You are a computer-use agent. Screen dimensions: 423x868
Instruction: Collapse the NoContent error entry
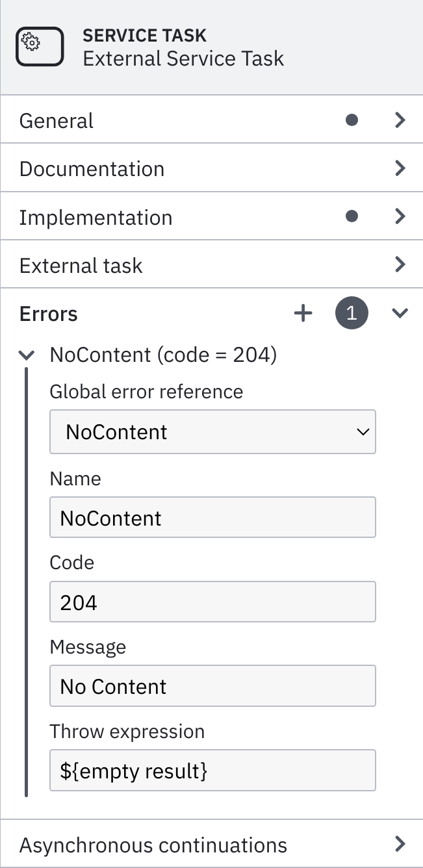27,355
